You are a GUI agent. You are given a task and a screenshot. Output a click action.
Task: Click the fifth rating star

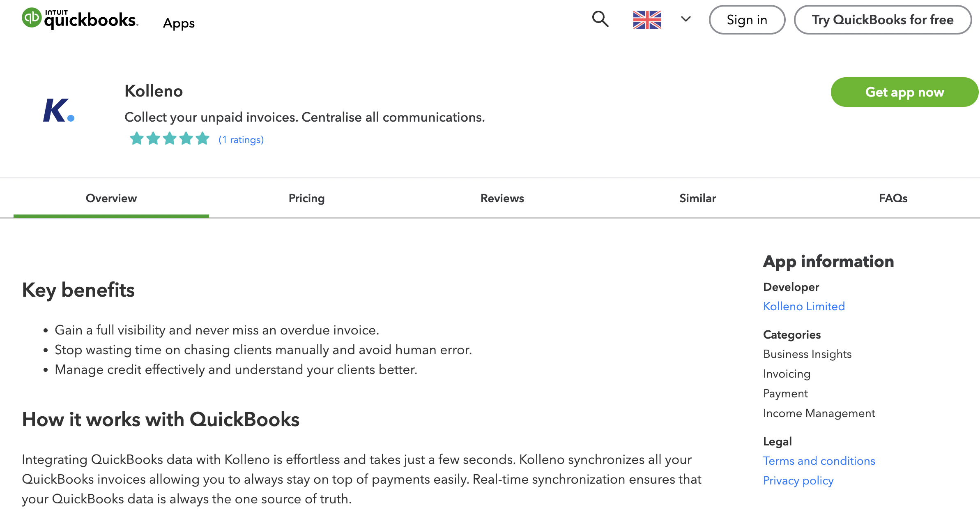click(202, 139)
